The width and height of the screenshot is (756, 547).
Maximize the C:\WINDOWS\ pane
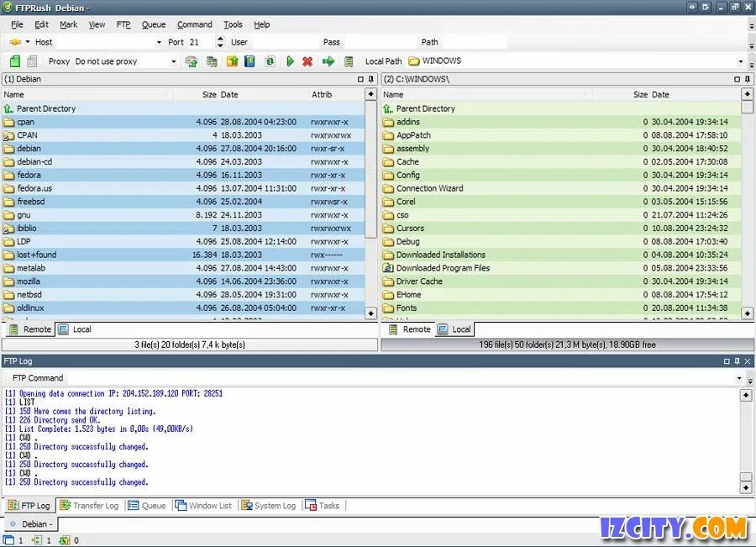[x=738, y=79]
